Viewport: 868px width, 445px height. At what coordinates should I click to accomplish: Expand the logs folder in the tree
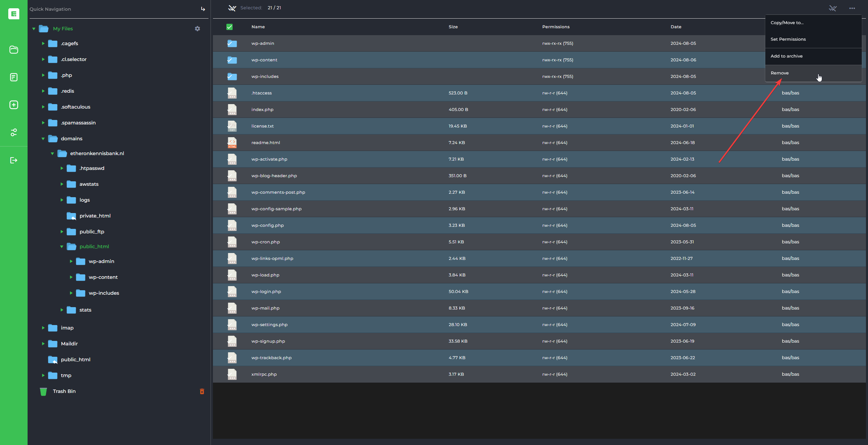pos(62,200)
